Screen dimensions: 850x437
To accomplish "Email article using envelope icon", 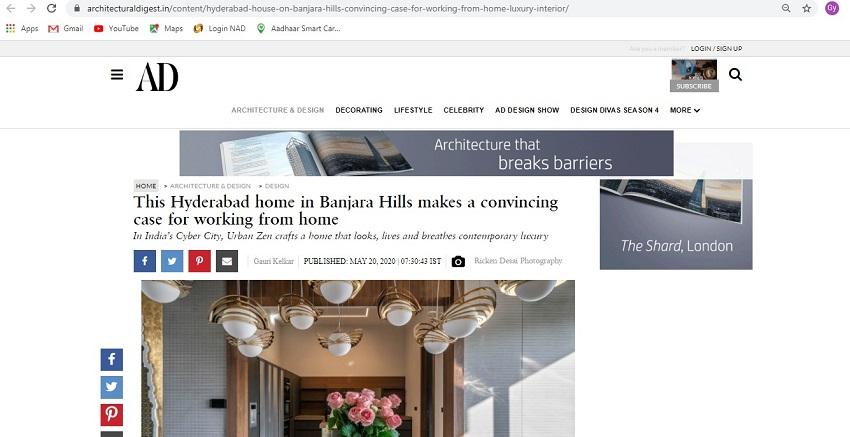I will coord(227,261).
